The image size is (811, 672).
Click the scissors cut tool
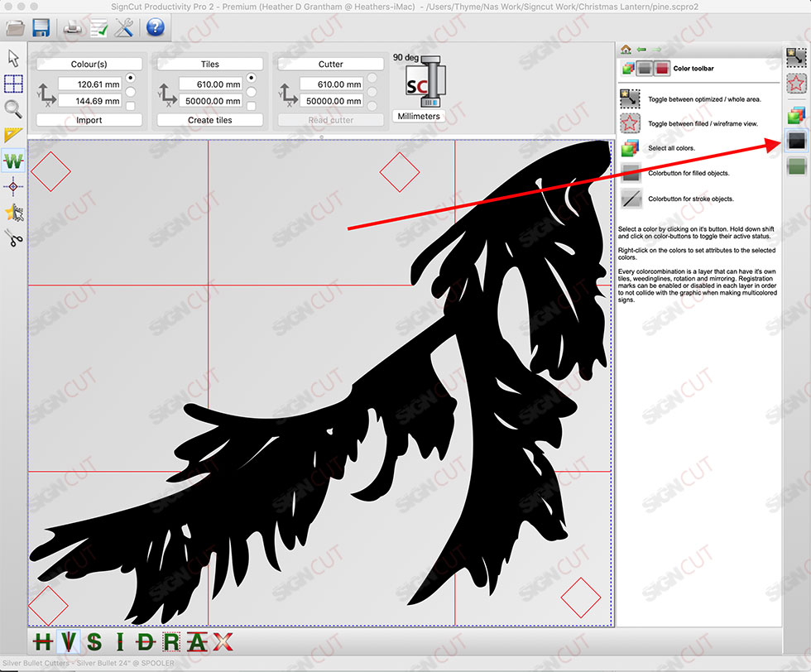point(14,238)
